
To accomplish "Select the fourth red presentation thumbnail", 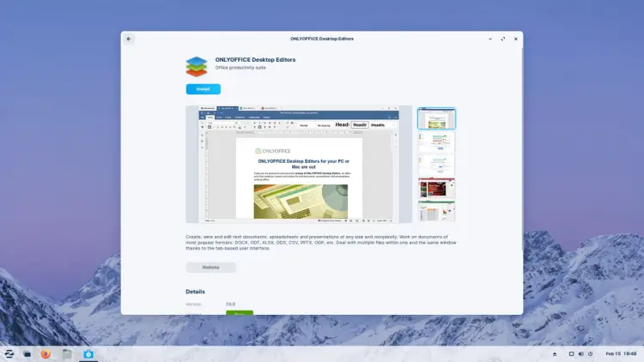I will (436, 189).
